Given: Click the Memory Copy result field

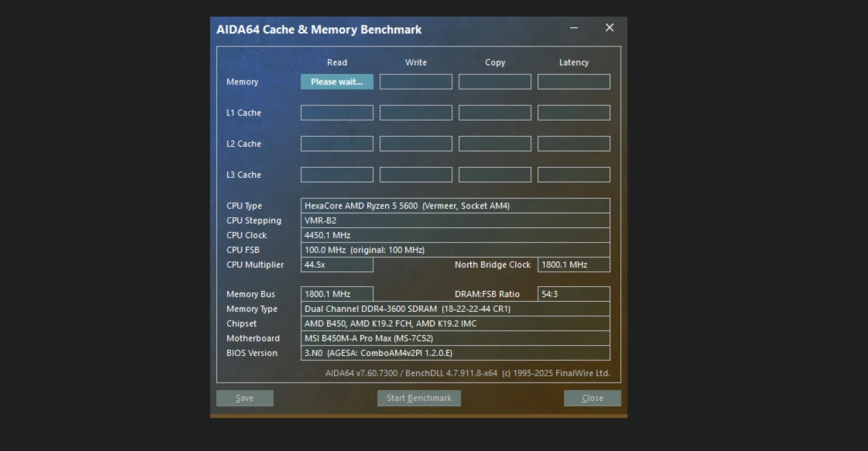Looking at the screenshot, I should 495,82.
